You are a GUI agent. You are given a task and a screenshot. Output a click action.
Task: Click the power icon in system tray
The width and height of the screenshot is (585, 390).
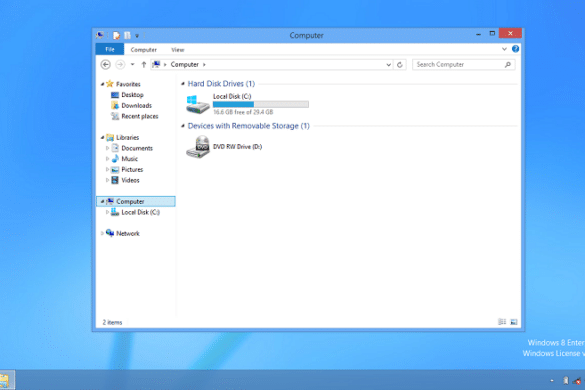[x=566, y=381]
